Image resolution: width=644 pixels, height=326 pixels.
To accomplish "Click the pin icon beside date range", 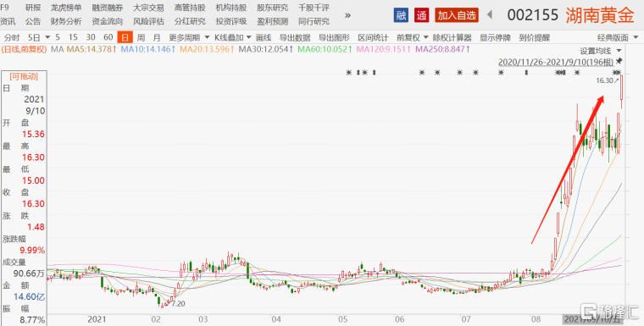I will [619, 61].
